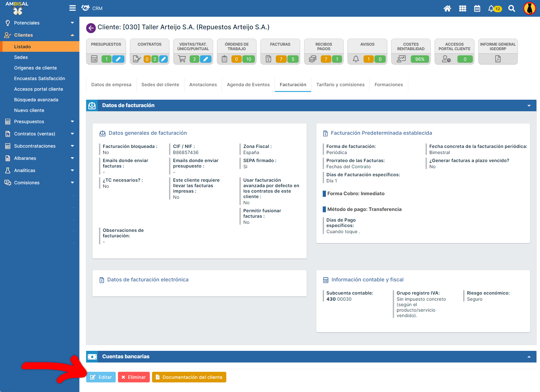
Task: Click the back arrow next to Cliente title
Action: [x=91, y=28]
